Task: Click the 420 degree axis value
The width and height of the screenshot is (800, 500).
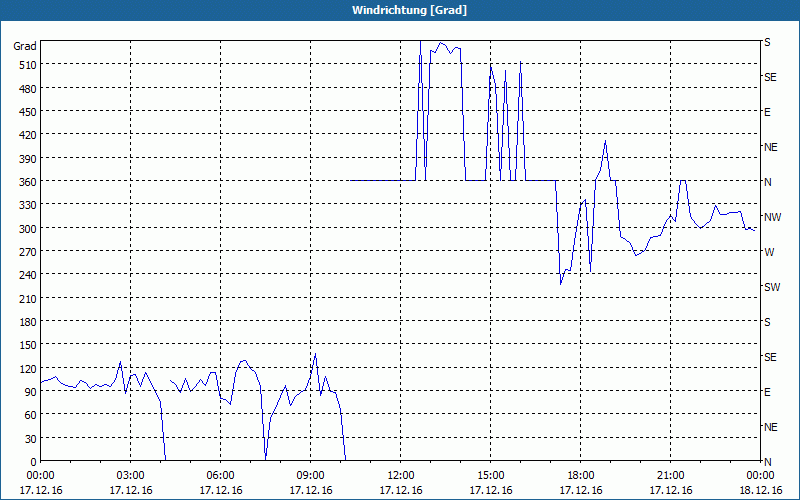Action: (x=28, y=136)
